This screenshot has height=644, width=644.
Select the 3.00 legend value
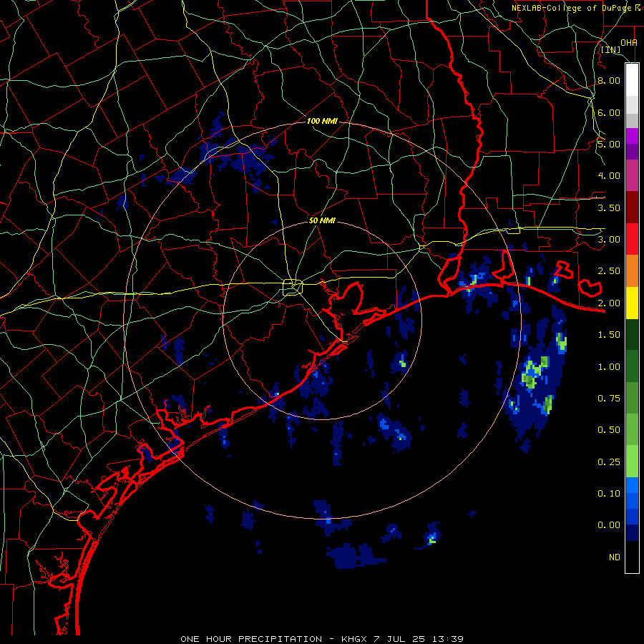(x=609, y=240)
